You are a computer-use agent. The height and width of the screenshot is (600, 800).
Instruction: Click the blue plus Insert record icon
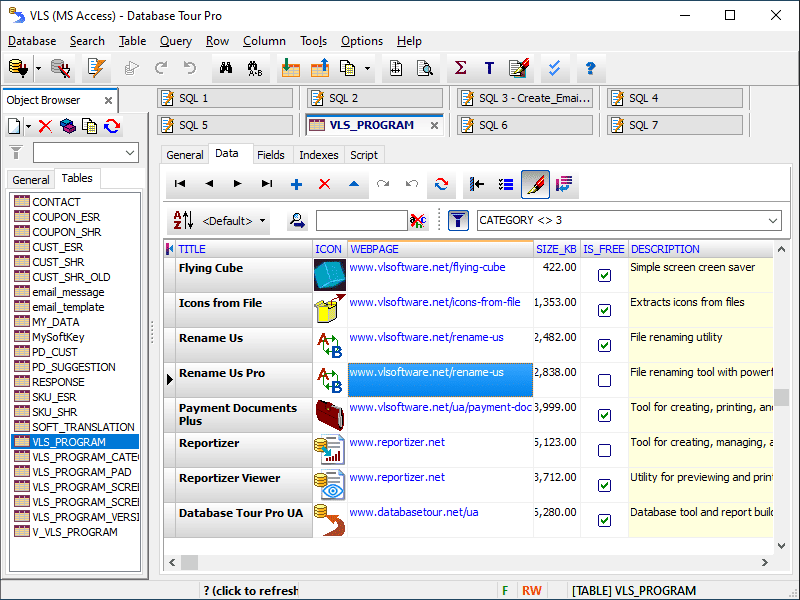point(296,184)
